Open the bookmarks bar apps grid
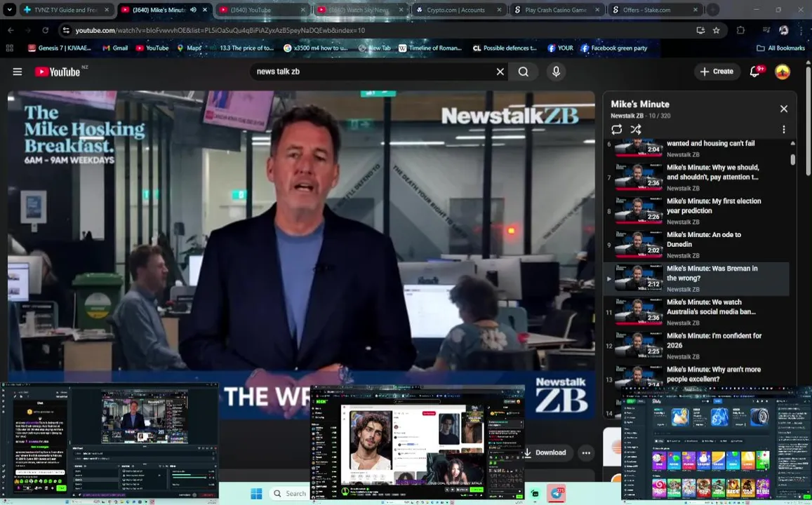Viewport: 812px width, 505px height. click(9, 48)
